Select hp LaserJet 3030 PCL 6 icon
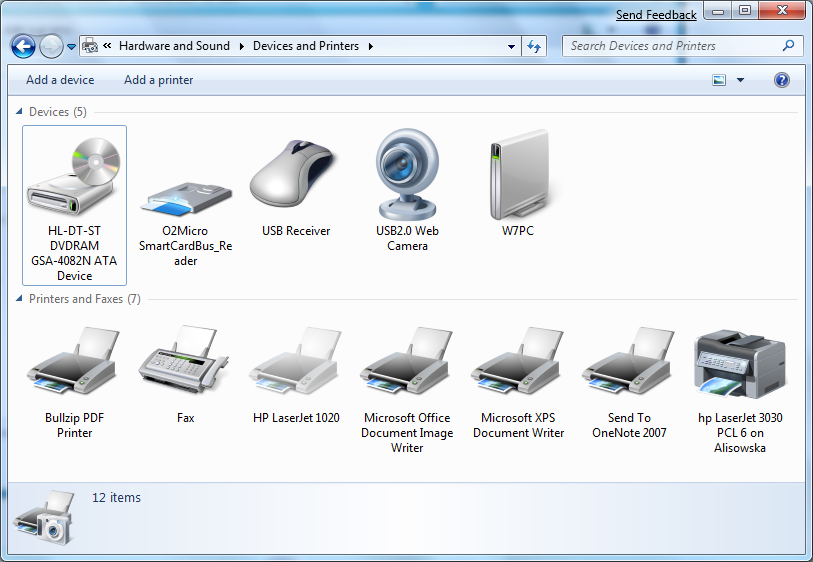The height and width of the screenshot is (562, 813). tap(740, 364)
